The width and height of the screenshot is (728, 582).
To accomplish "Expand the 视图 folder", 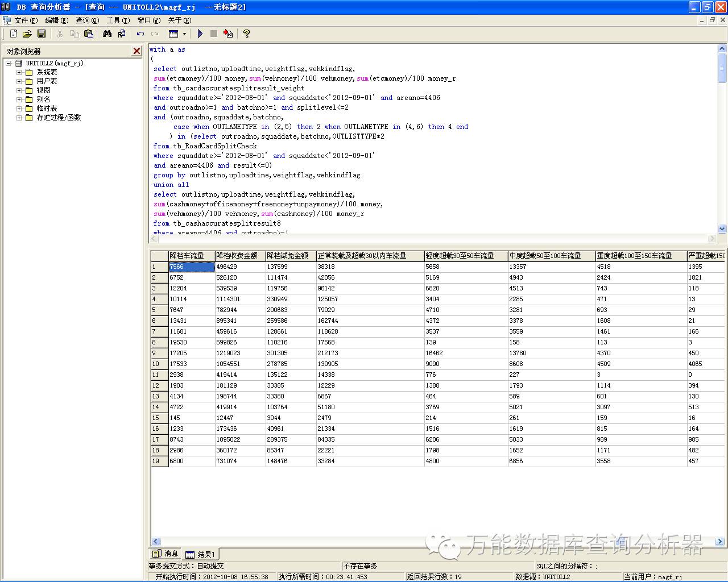I will click(x=19, y=90).
